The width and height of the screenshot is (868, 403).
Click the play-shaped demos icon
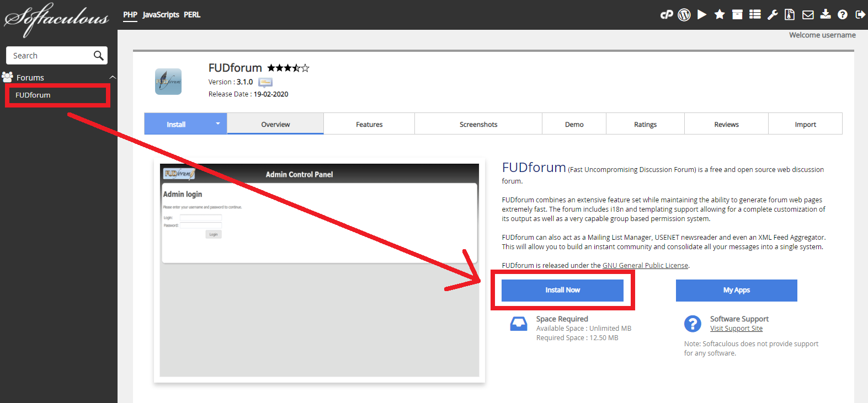[x=702, y=14]
